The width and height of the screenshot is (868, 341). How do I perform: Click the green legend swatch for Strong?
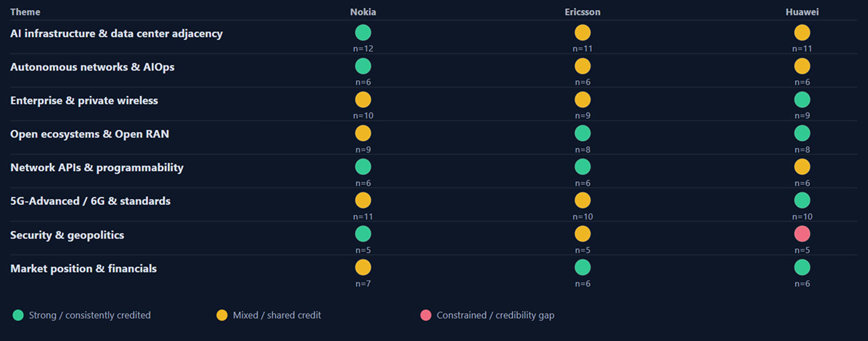(18, 315)
